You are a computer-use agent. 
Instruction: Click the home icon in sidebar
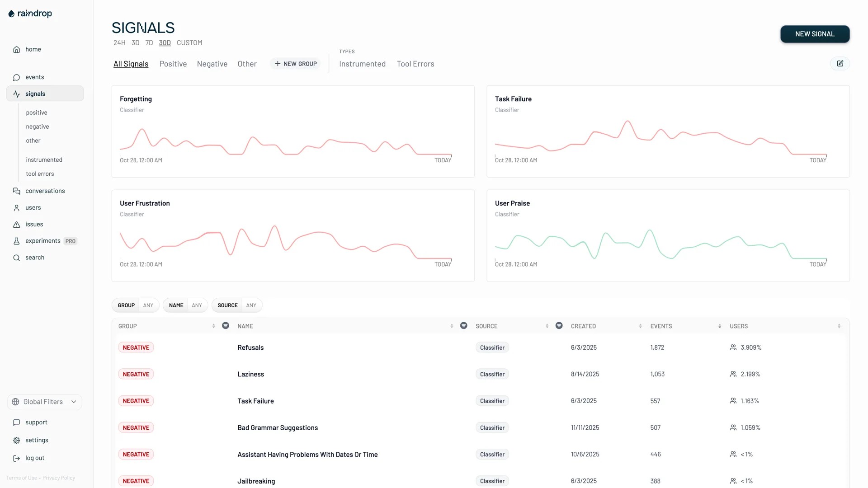(x=17, y=50)
